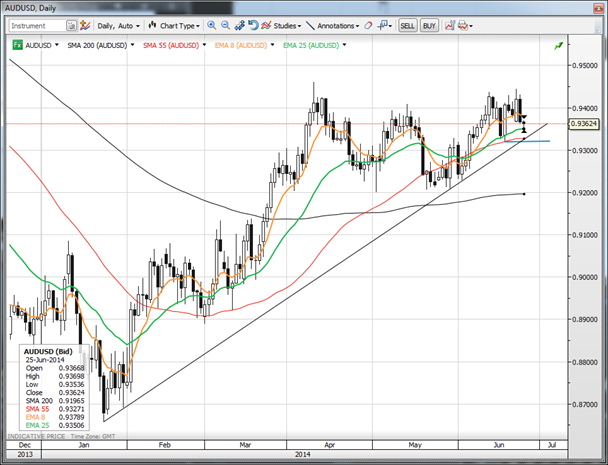Click the green FX icon next to AUDUSD
Image resolution: width=608 pixels, height=465 pixels.
18,45
